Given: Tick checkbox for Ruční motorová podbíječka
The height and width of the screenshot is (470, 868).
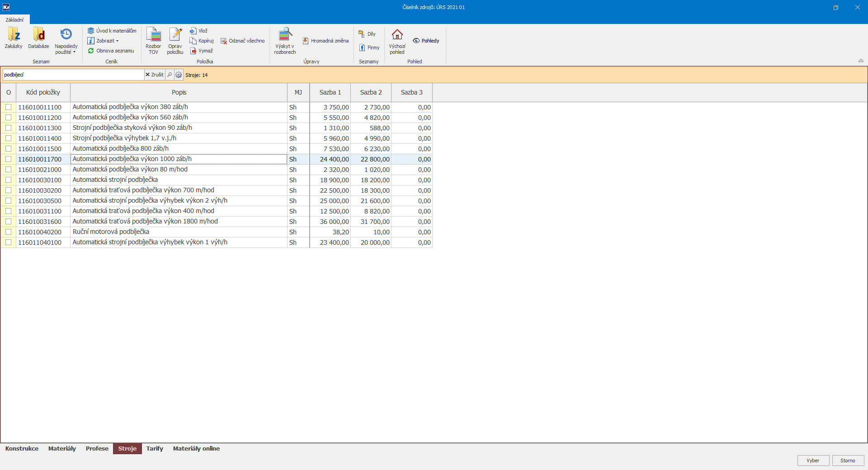Looking at the screenshot, I should (x=8, y=232).
